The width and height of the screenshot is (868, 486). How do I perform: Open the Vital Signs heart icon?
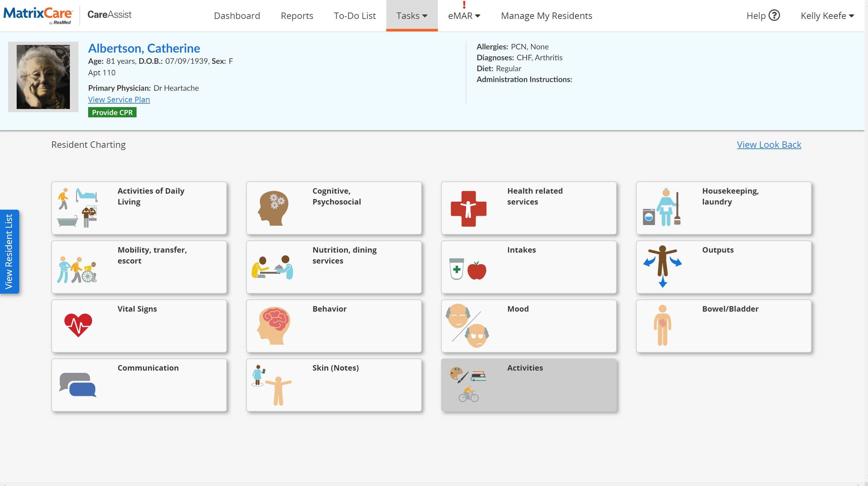78,325
